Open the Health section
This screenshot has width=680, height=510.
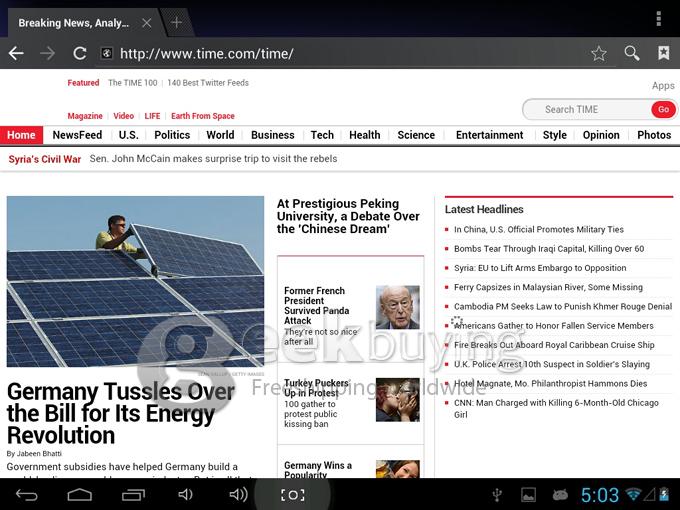(x=365, y=135)
